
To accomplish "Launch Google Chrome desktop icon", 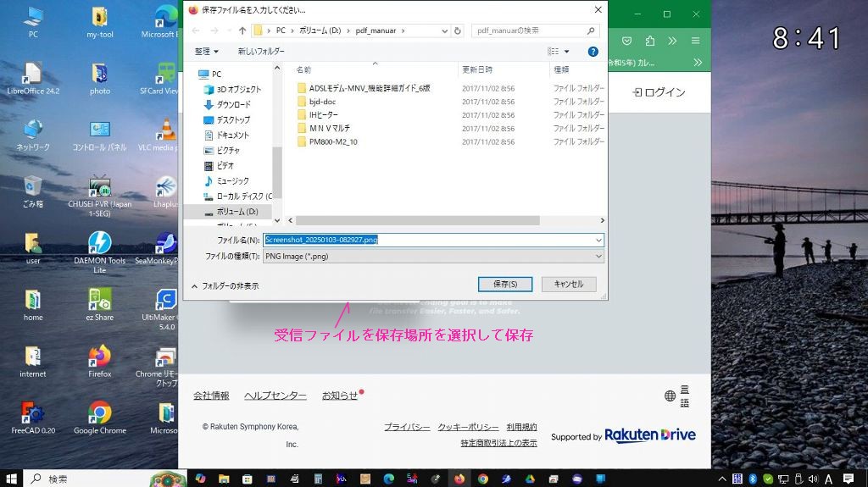I will tap(100, 418).
